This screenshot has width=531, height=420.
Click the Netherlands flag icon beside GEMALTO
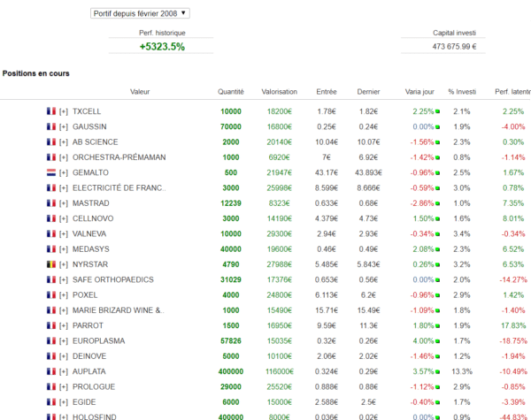coord(51,172)
